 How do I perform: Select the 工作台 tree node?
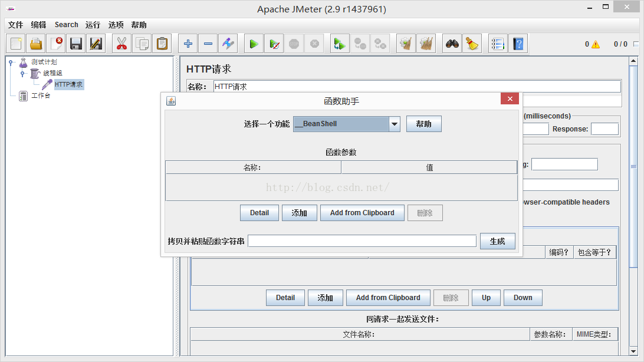(x=41, y=96)
